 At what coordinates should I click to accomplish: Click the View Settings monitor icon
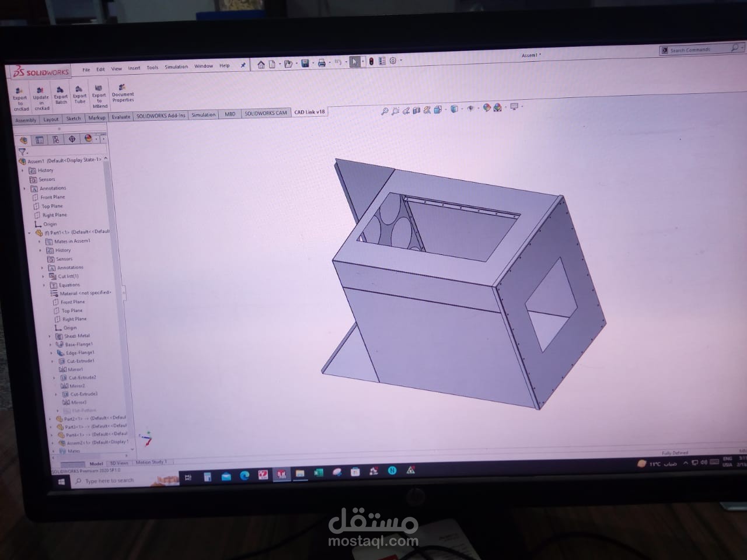514,106
